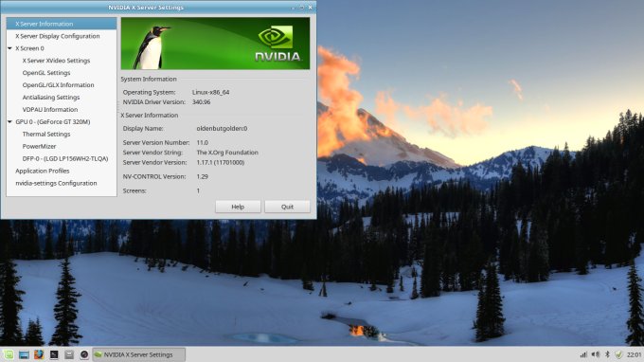Launch Firefox from the panel
Image resolution: width=644 pixels, height=362 pixels.
(39, 354)
